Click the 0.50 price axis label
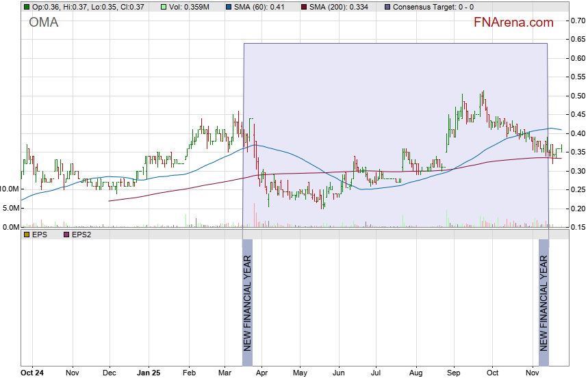 [578, 96]
